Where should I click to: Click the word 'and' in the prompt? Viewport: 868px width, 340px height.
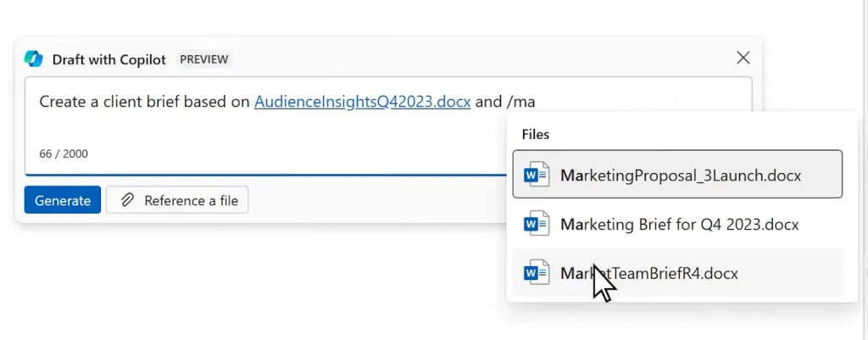click(x=488, y=102)
